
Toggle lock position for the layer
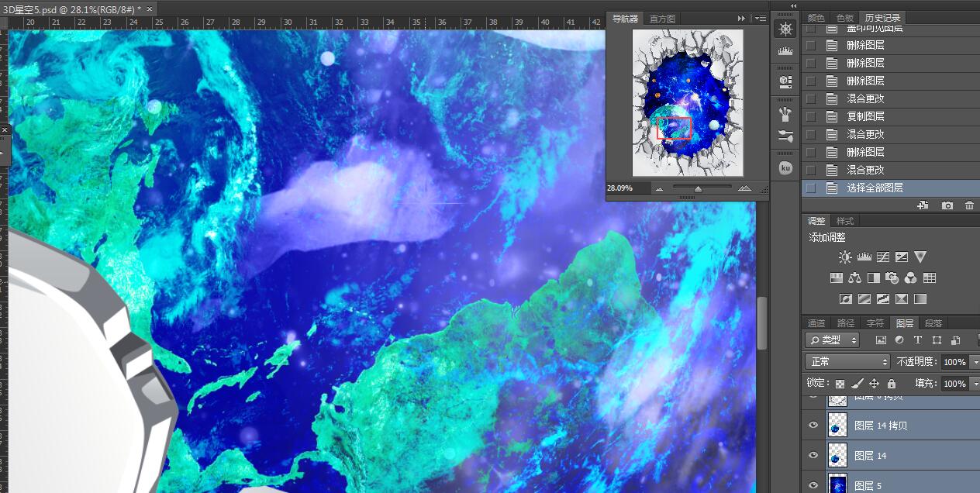(x=875, y=384)
